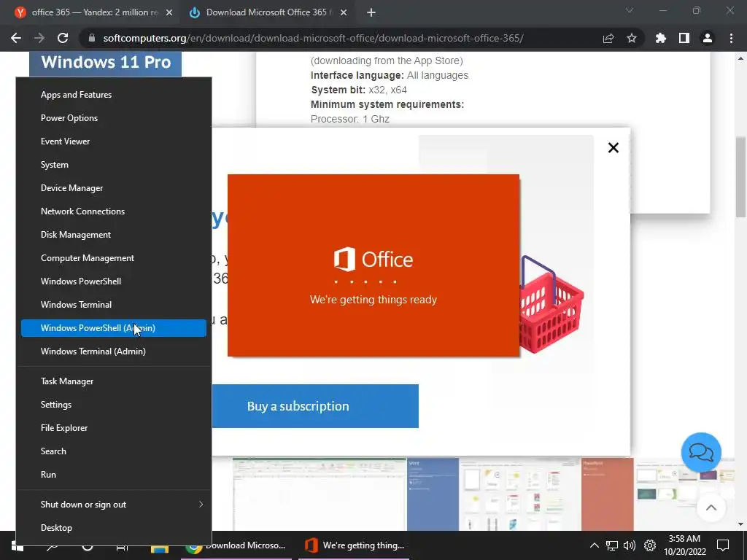This screenshot has height=560, width=747.
Task: Open the PowerPoint screenshot thumbnail
Action: pos(657,494)
